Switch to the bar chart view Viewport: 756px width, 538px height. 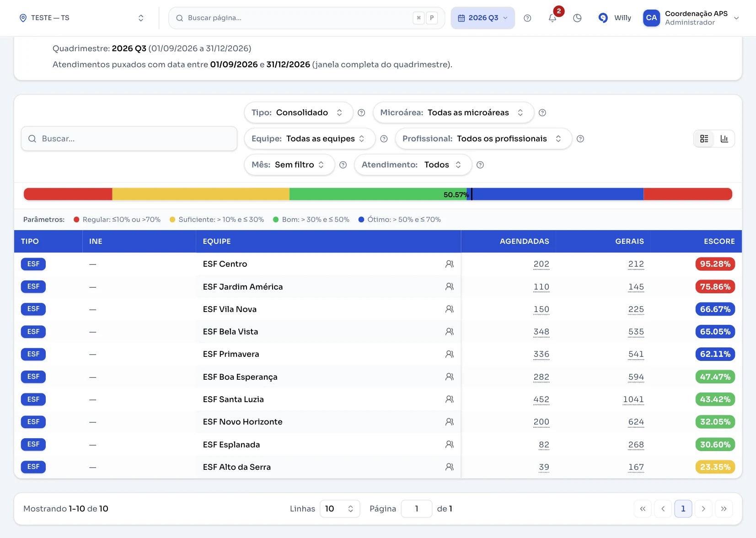[724, 139]
